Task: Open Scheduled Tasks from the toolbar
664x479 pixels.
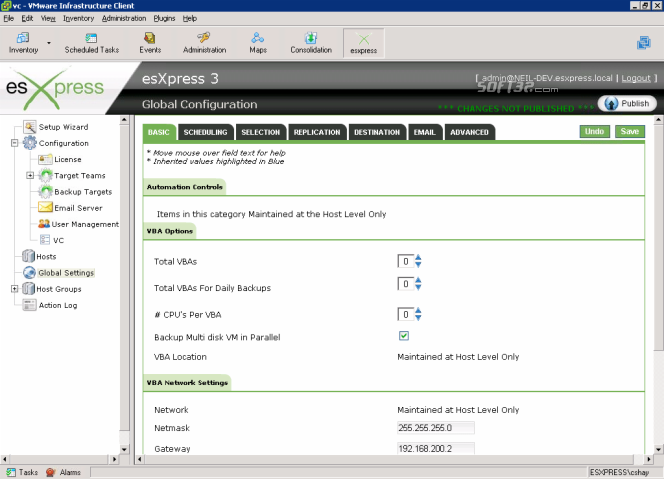Action: pyautogui.click(x=91, y=43)
